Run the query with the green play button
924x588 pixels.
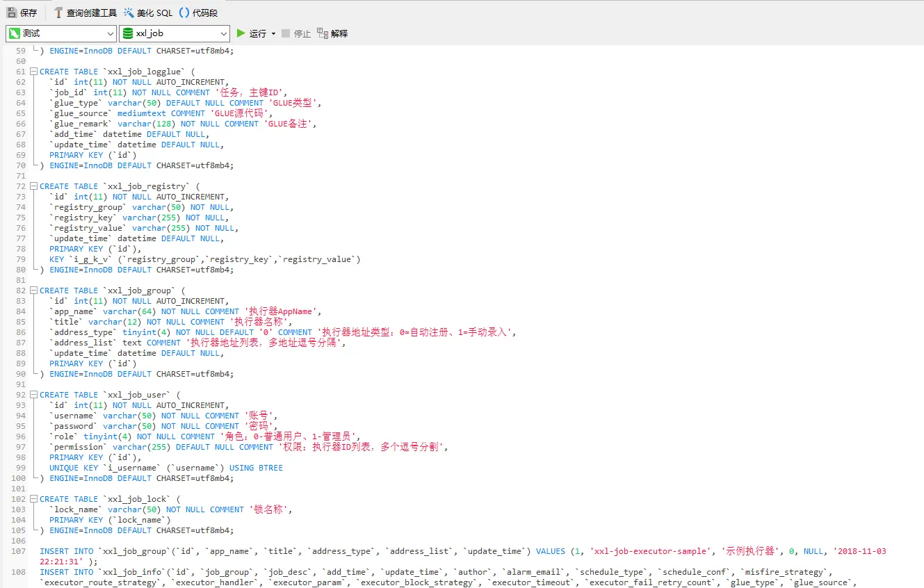[241, 33]
